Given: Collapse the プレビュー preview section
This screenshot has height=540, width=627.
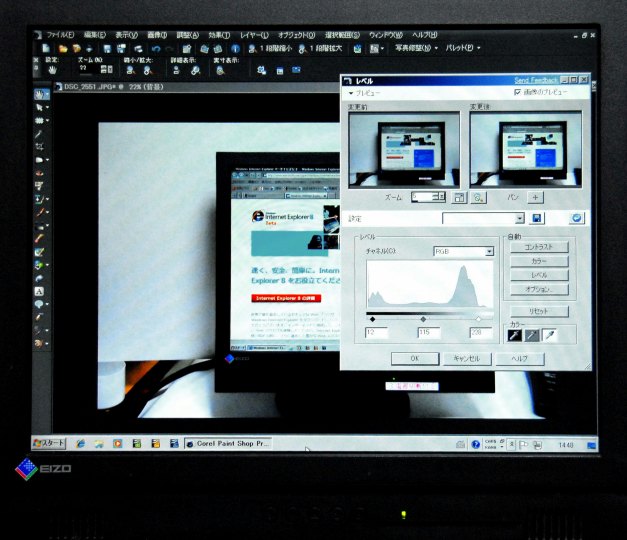Looking at the screenshot, I should coord(351,92).
